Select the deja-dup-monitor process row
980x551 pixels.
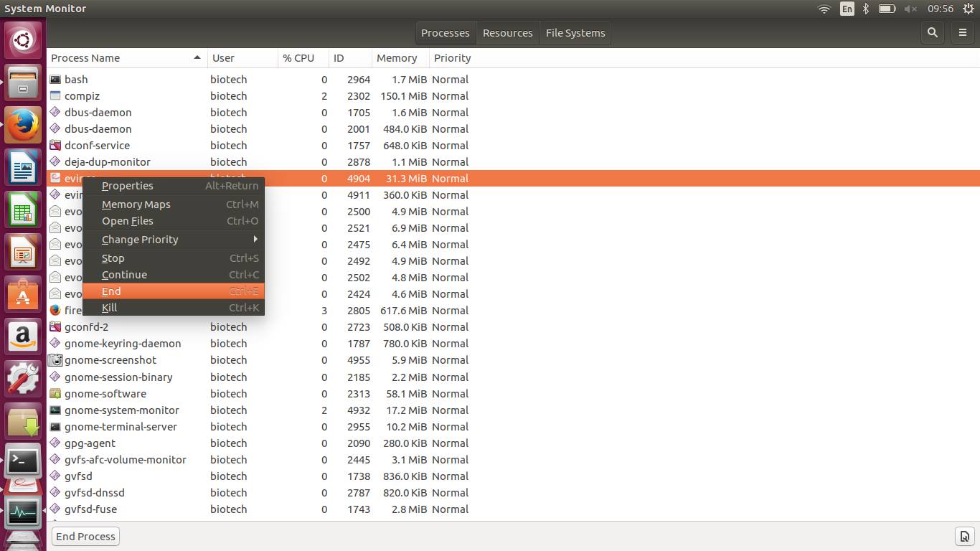click(513, 161)
